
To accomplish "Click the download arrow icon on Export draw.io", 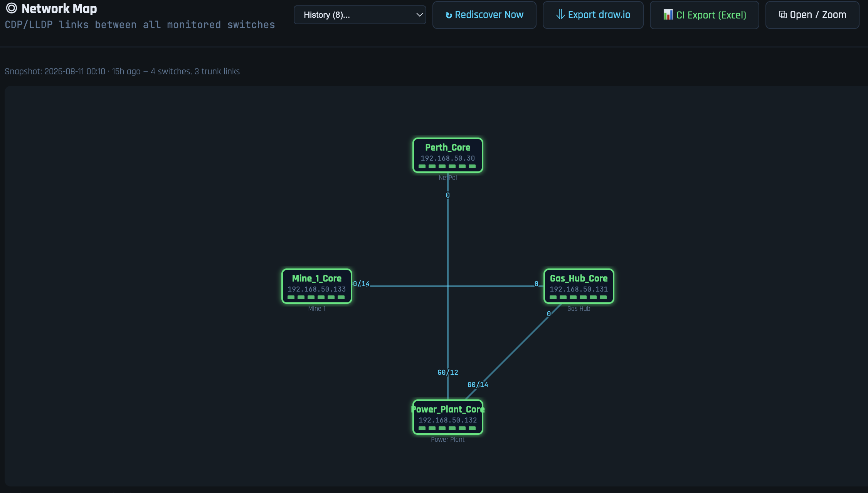I will tap(560, 15).
